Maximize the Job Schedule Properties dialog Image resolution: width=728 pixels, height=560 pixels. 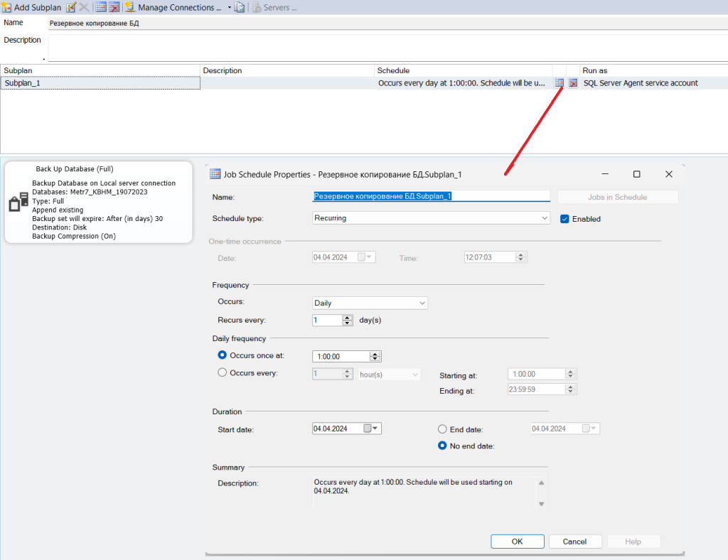(x=636, y=174)
